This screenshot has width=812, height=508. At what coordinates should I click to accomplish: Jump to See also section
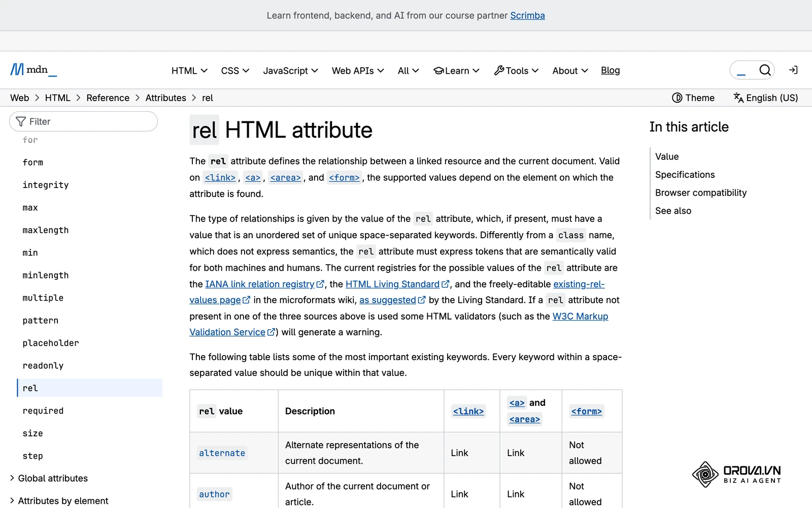(x=673, y=211)
